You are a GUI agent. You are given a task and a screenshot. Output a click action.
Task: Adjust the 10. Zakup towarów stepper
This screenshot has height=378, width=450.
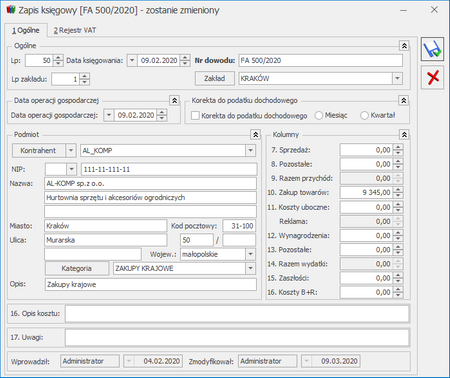coord(398,192)
